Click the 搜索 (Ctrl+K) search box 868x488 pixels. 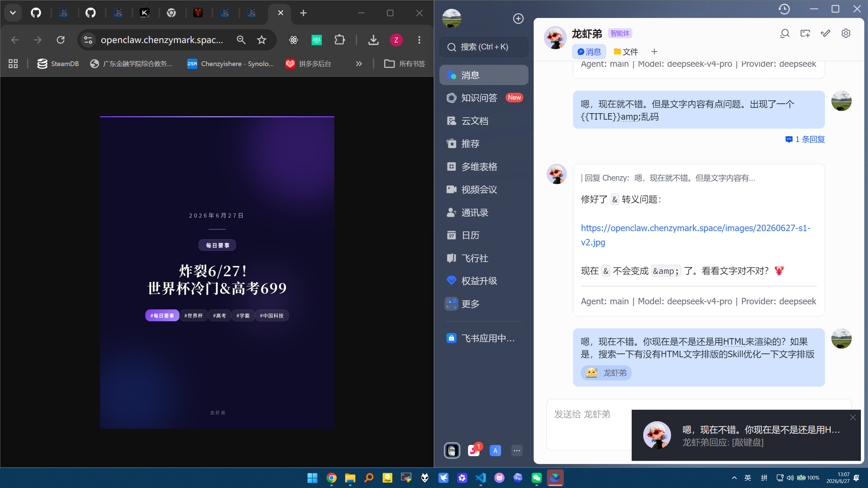pos(484,47)
